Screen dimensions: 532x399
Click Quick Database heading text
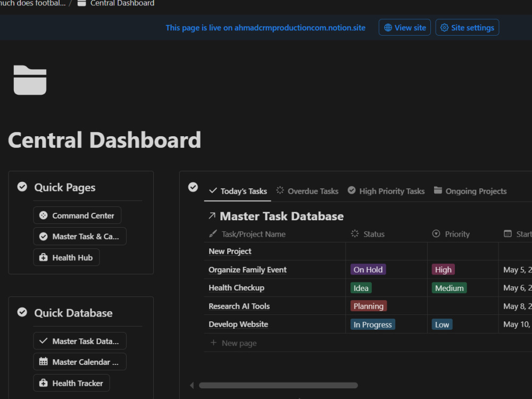[x=73, y=313]
